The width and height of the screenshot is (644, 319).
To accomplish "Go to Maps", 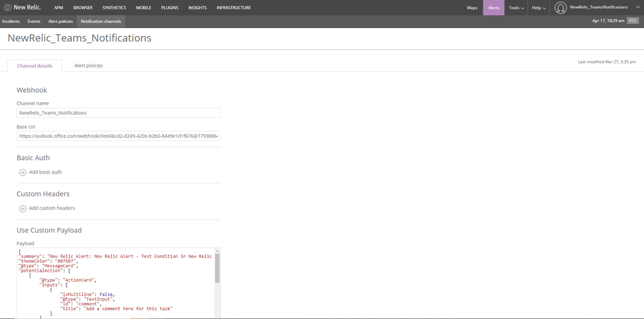I will (x=472, y=7).
